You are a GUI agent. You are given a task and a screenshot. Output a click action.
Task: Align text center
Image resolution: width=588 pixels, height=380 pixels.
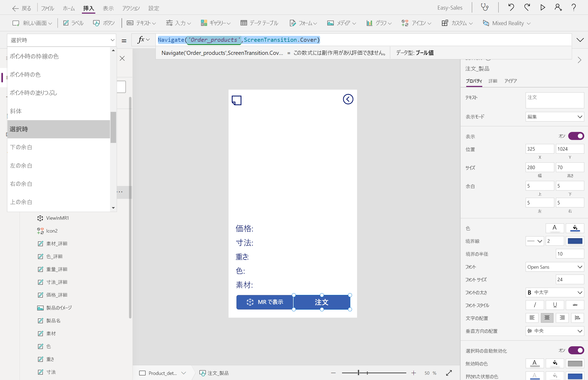[547, 318]
